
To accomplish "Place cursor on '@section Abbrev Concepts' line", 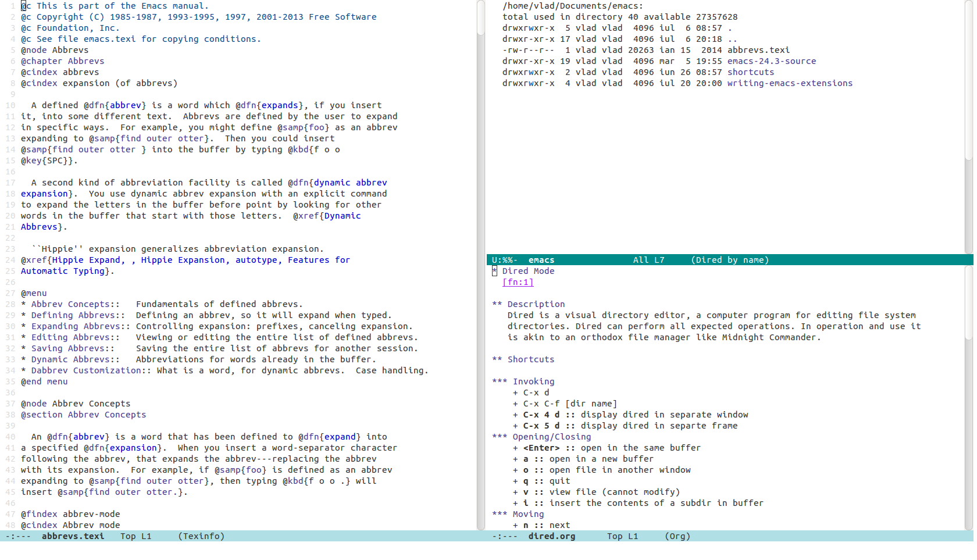I will click(83, 415).
